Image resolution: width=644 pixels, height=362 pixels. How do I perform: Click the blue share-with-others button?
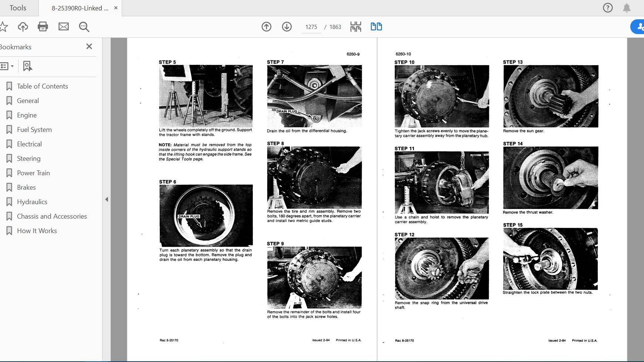(638, 27)
